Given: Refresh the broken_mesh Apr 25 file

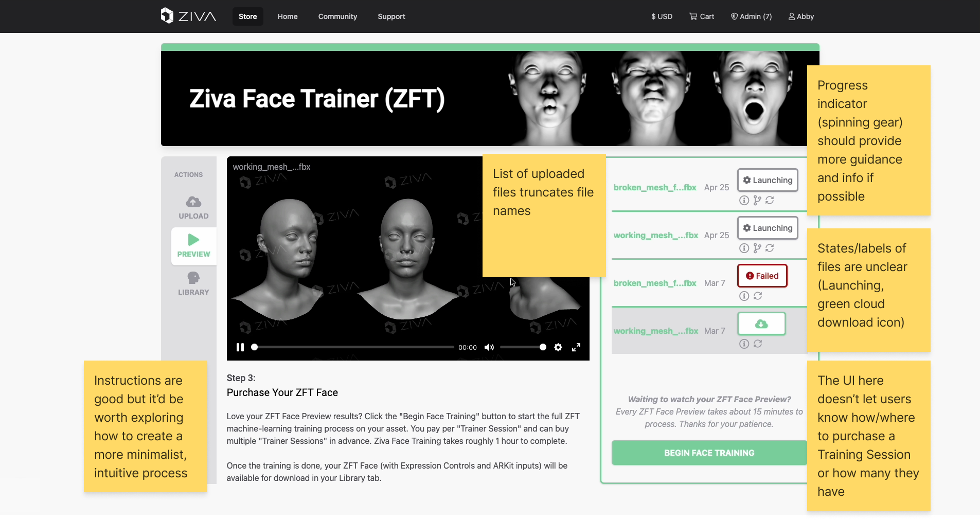Looking at the screenshot, I should coord(770,201).
